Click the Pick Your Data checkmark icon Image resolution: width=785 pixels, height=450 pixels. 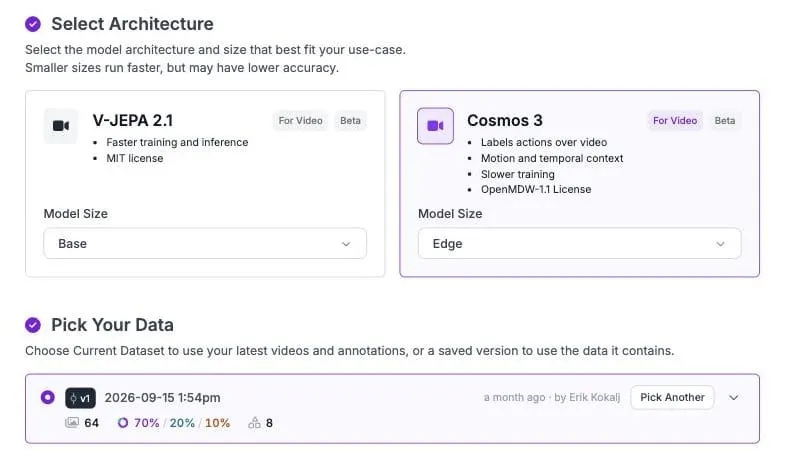33,325
